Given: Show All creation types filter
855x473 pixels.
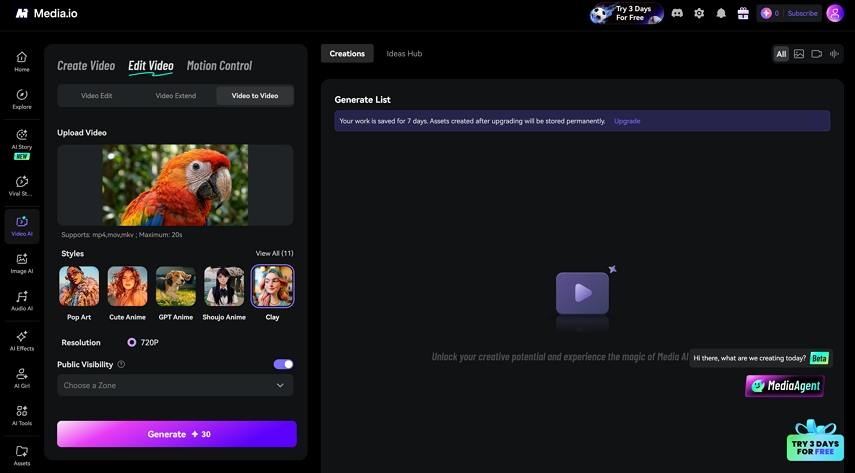Looking at the screenshot, I should 781,53.
